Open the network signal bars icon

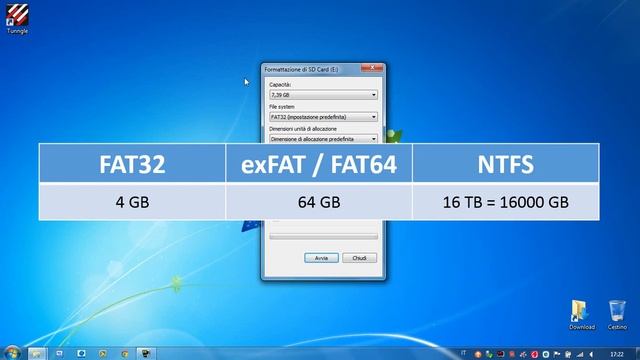580,354
